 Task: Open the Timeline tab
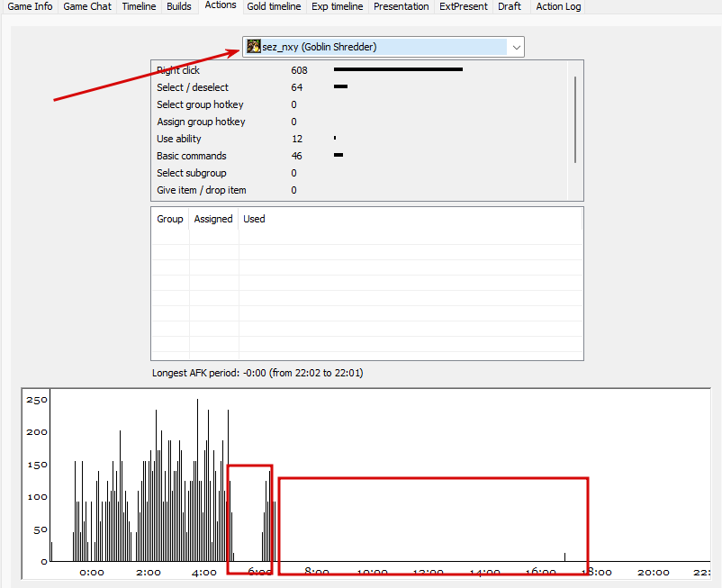click(139, 6)
